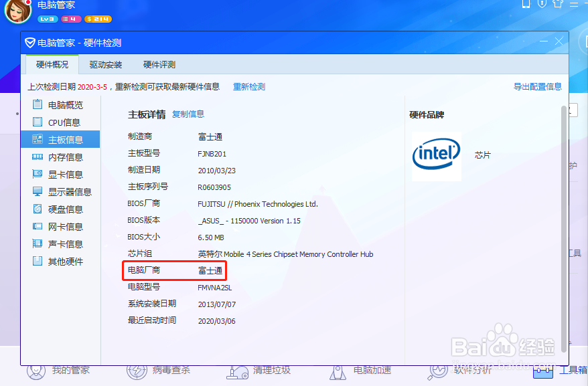Click the 系统安装日期 value 2013/07/07

point(217,304)
